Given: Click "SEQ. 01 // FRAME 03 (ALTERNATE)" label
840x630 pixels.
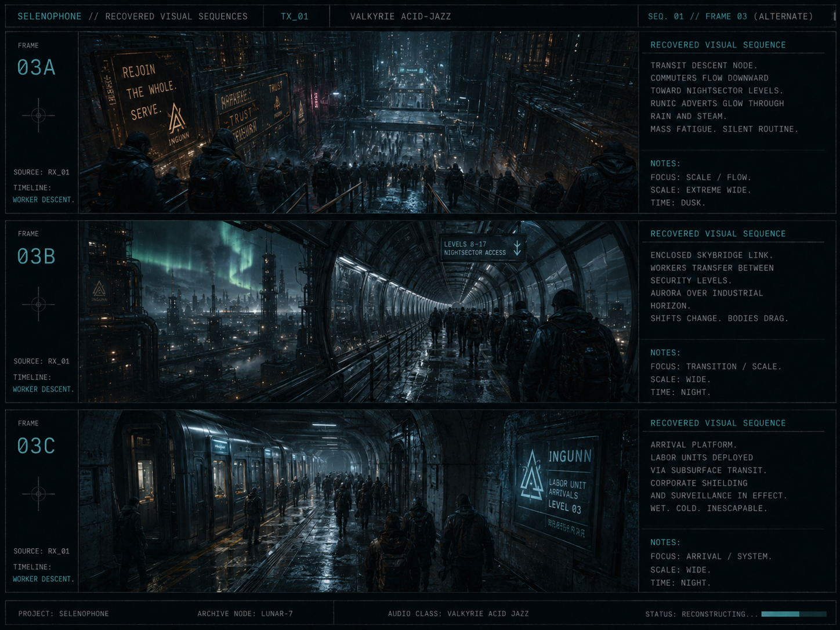Looking at the screenshot, I should [x=730, y=16].
